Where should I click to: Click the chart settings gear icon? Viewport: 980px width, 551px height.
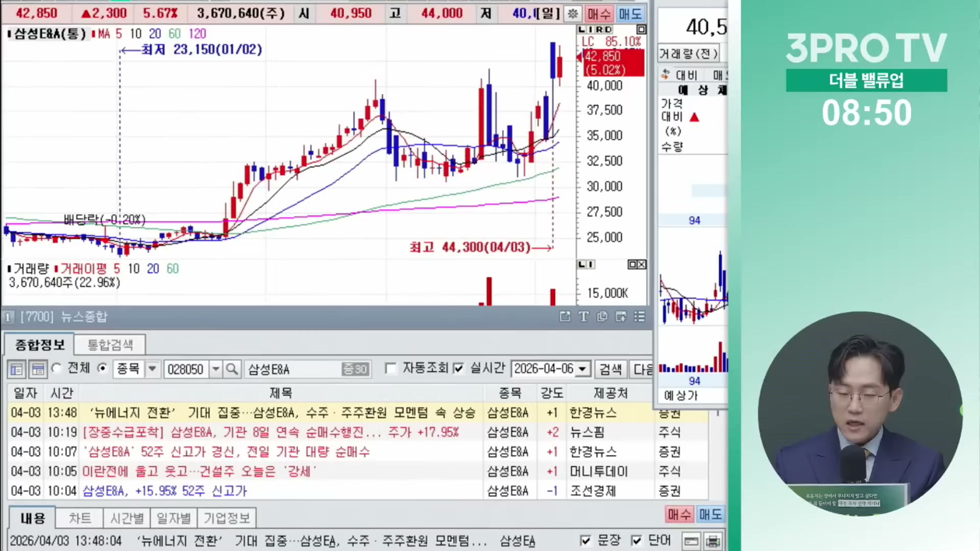(573, 14)
